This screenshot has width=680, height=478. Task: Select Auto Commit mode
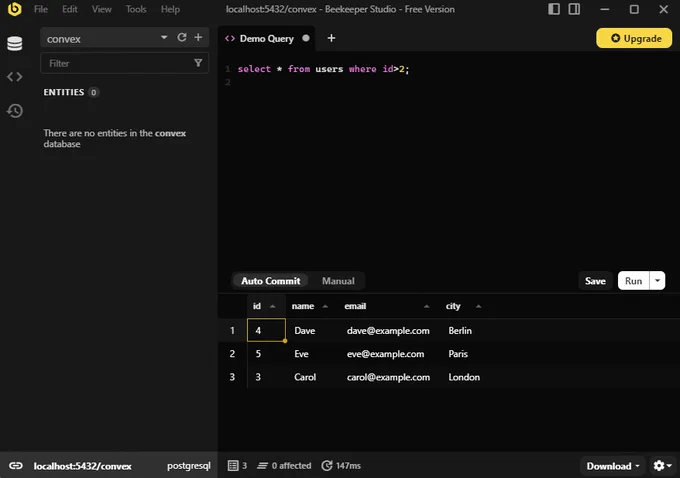[x=271, y=281]
